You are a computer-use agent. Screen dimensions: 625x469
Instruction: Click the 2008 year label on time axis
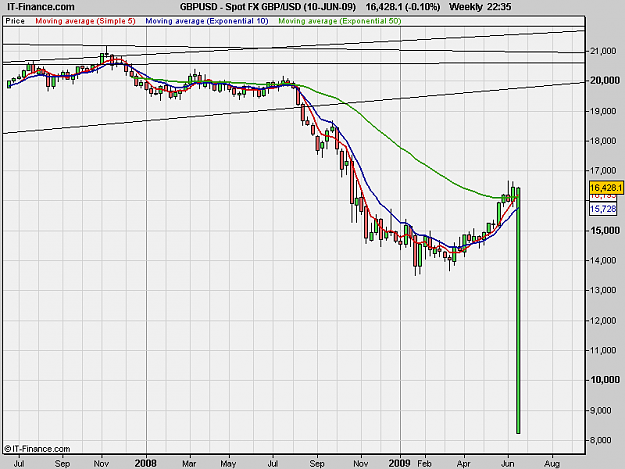point(145,463)
